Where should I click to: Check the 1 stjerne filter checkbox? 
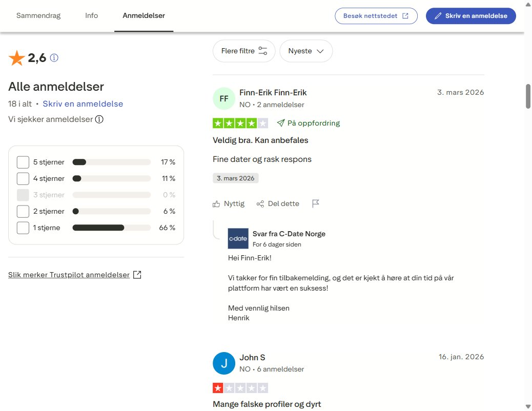pyautogui.click(x=23, y=228)
